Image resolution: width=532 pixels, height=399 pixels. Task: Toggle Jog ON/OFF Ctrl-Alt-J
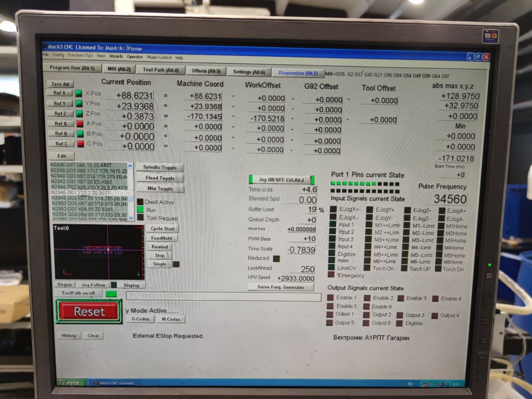281,180
